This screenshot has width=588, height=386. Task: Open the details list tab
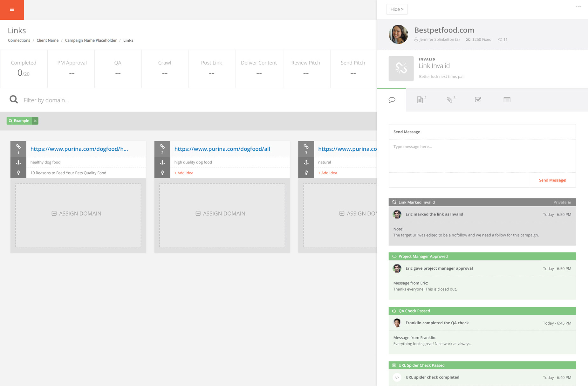[x=507, y=100]
